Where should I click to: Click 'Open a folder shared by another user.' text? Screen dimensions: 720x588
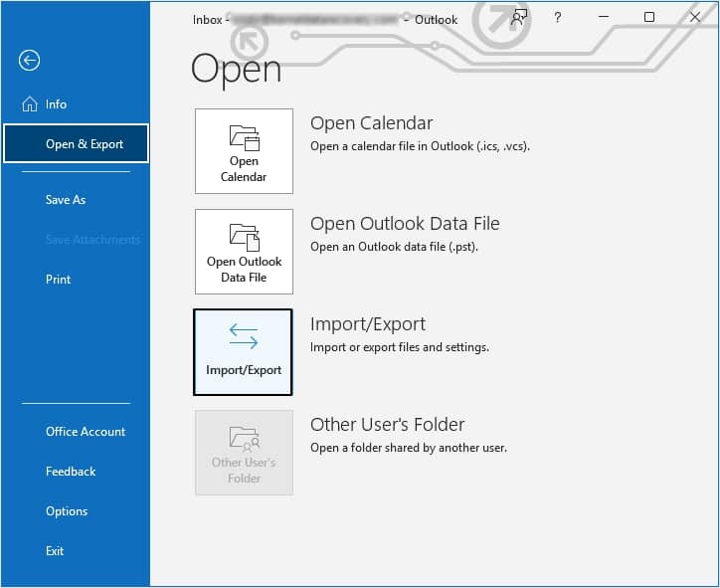pyautogui.click(x=409, y=448)
